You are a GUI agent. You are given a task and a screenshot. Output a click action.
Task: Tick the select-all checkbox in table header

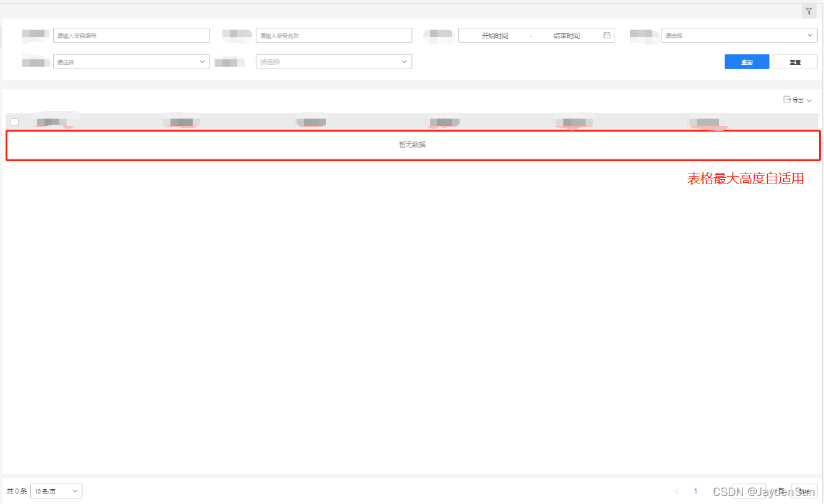tap(15, 122)
